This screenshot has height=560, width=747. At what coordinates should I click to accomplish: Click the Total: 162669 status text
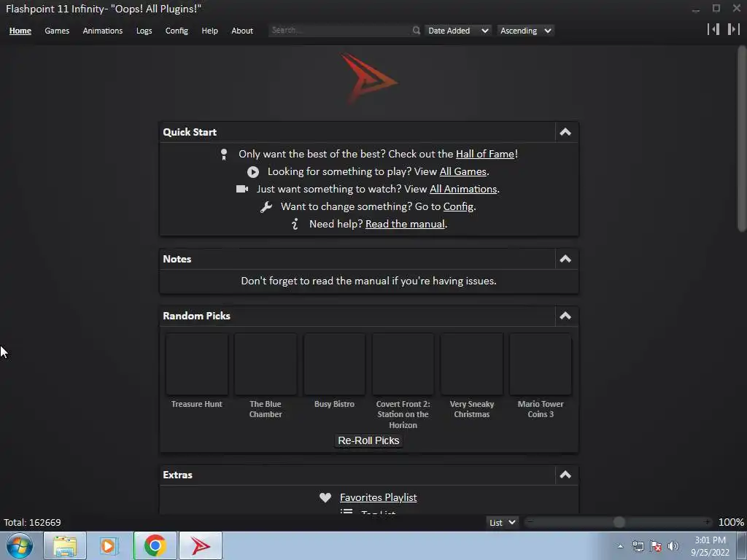click(x=32, y=522)
